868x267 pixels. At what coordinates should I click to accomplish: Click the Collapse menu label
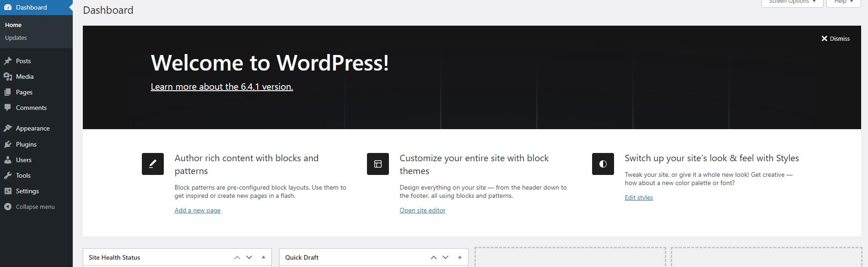35,207
